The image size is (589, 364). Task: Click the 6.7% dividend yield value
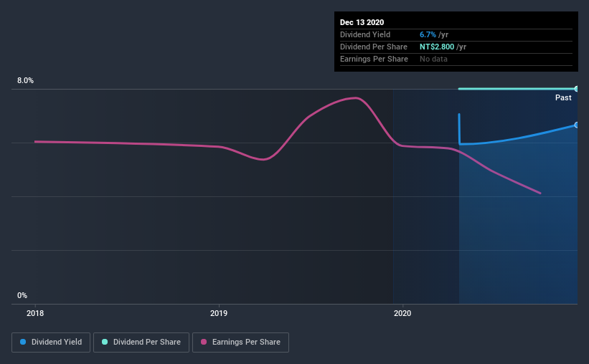point(426,34)
